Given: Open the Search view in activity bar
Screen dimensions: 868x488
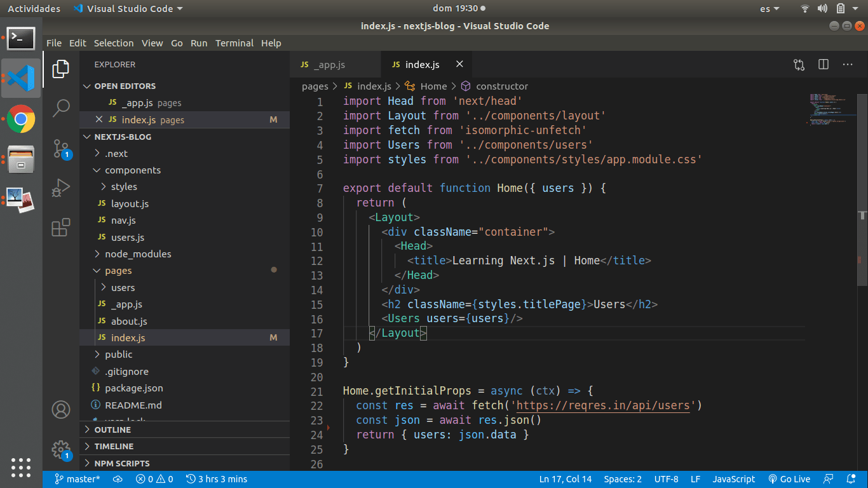Looking at the screenshot, I should [61, 108].
